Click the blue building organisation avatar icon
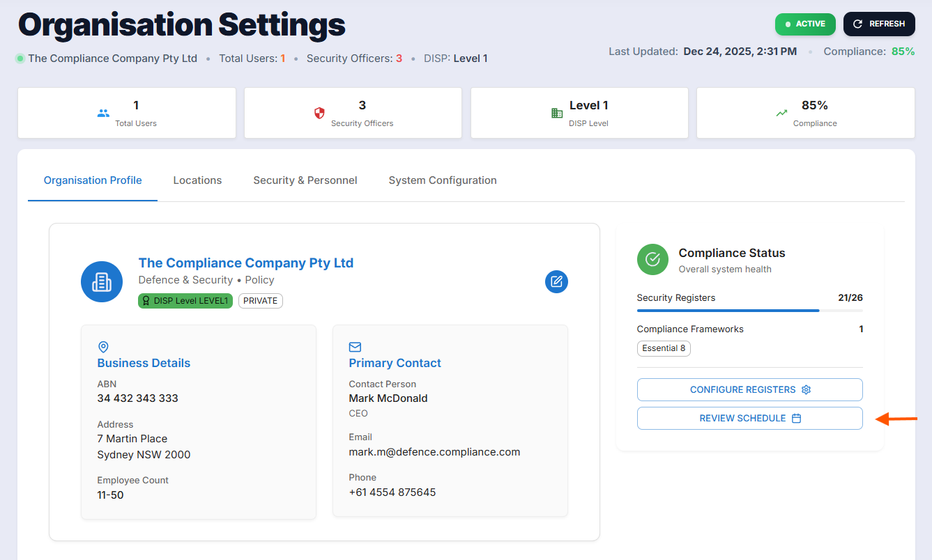Image resolution: width=932 pixels, height=560 pixels. [102, 281]
